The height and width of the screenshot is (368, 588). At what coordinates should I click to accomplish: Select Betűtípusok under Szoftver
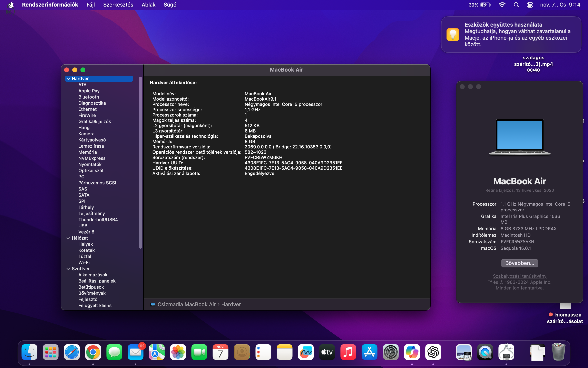(91, 287)
